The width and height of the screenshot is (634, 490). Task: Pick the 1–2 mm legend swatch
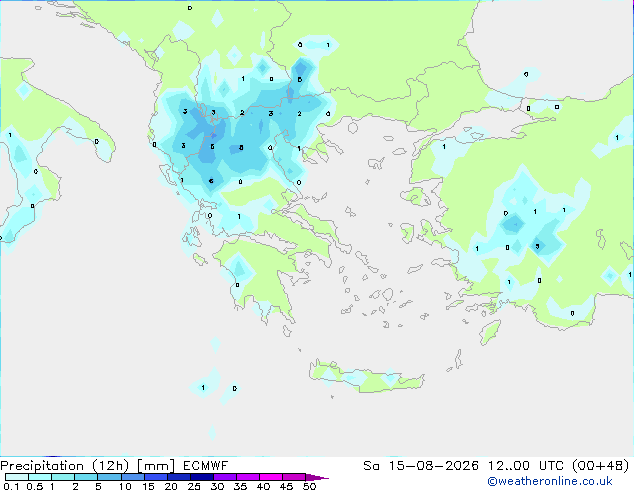coord(63,477)
